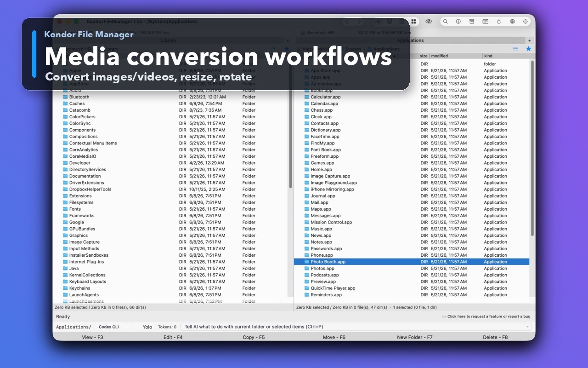Click the blue list view icon in right pane
Image resolution: width=588 pixels, height=368 pixels.
pyautogui.click(x=515, y=49)
